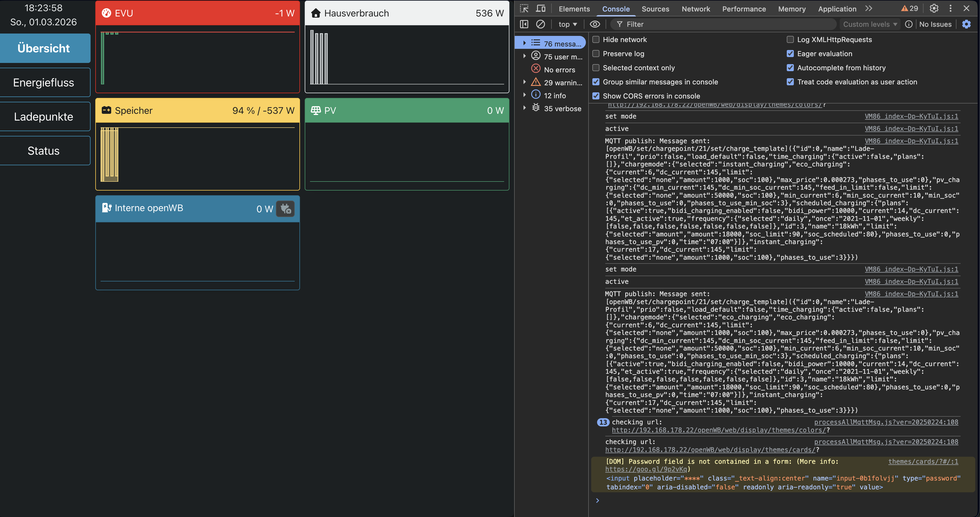Open the console settings blue gear icon

(966, 24)
